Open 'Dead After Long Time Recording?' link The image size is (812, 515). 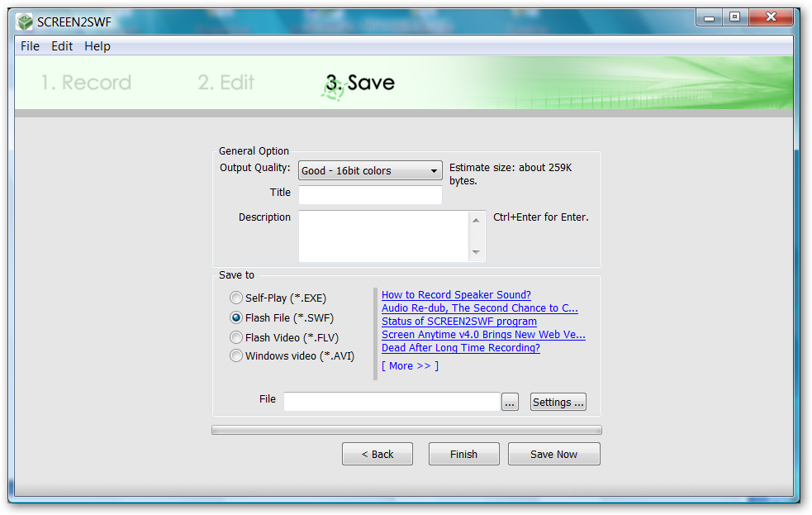[461, 348]
